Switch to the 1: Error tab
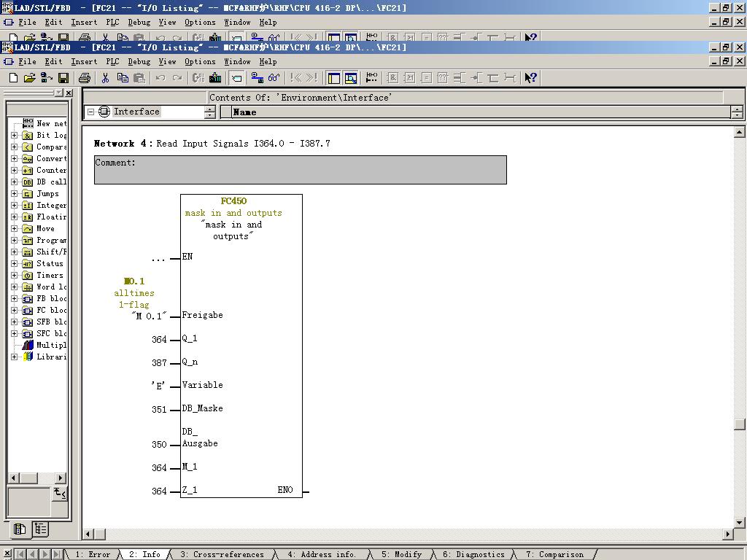The height and width of the screenshot is (560, 747). (x=93, y=554)
